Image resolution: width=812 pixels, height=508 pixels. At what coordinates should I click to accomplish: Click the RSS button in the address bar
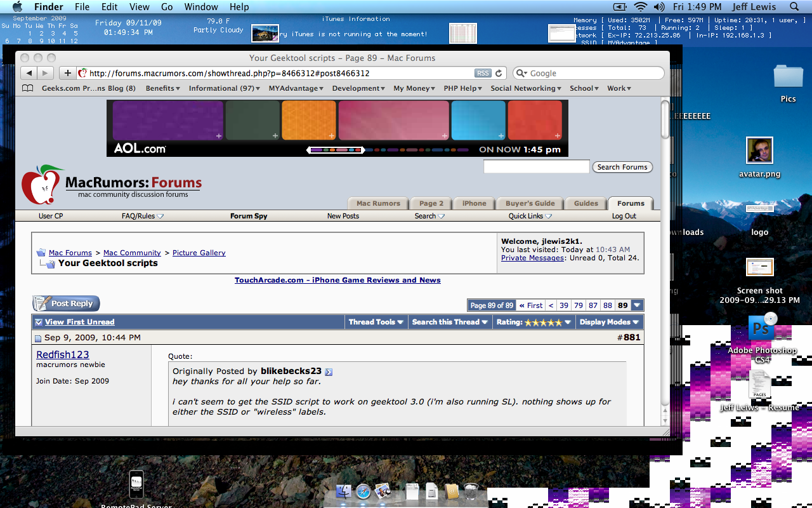point(483,73)
